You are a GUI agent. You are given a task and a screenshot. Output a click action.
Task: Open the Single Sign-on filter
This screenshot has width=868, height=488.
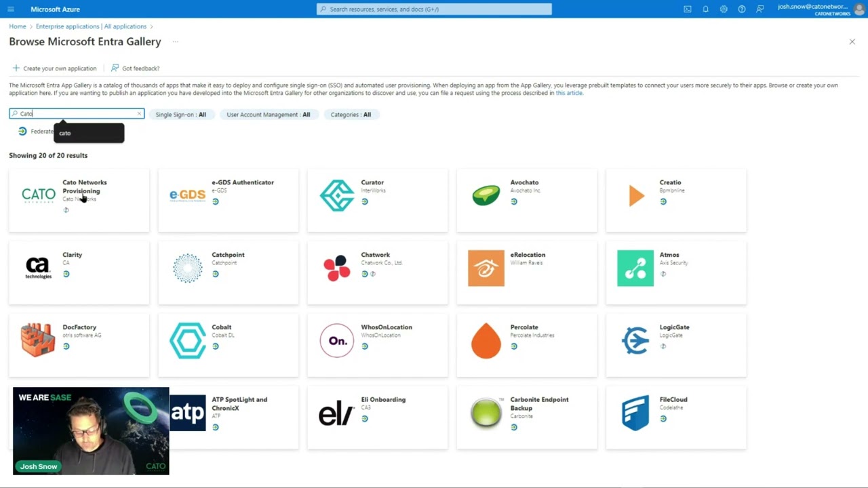click(180, 115)
